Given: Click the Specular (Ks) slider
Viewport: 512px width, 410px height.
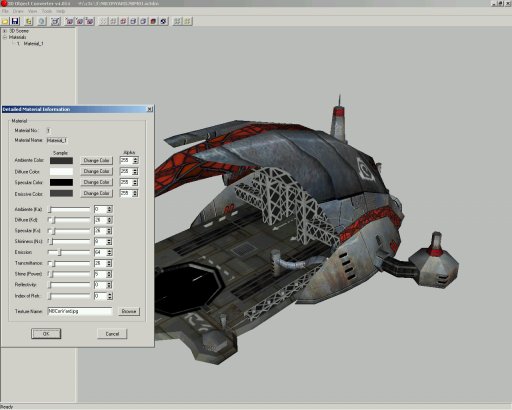Looking at the screenshot, I should [69, 231].
